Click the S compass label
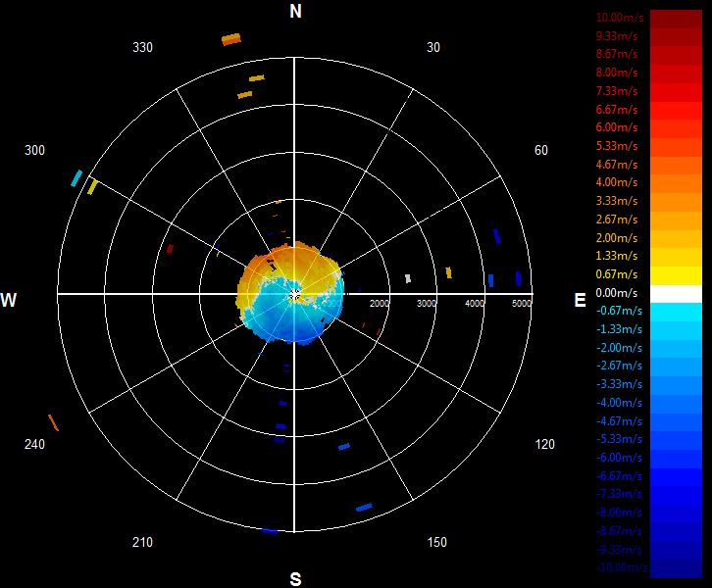Viewport: 712px width, 588px height. pyautogui.click(x=295, y=579)
